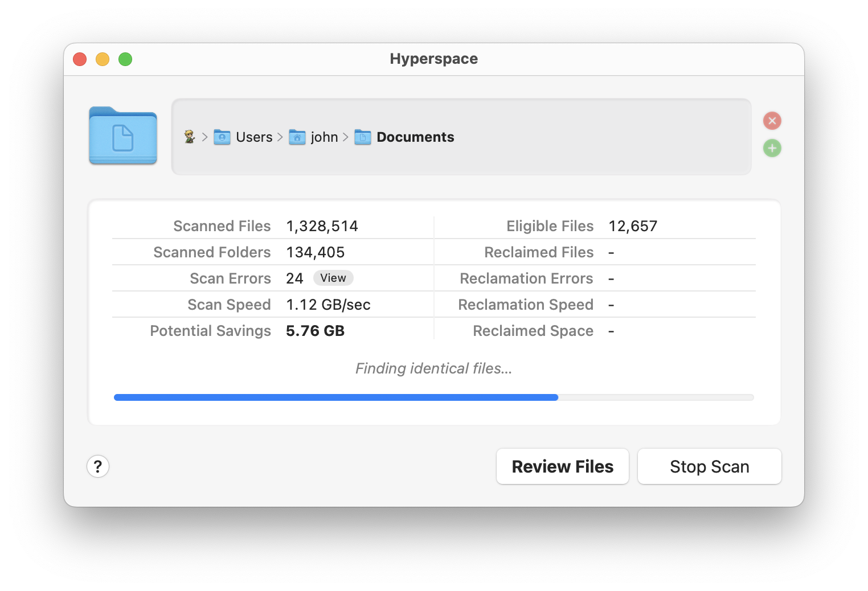868x591 pixels.
Task: Click the Potential Savings value 5.76 GB
Action: coord(316,331)
